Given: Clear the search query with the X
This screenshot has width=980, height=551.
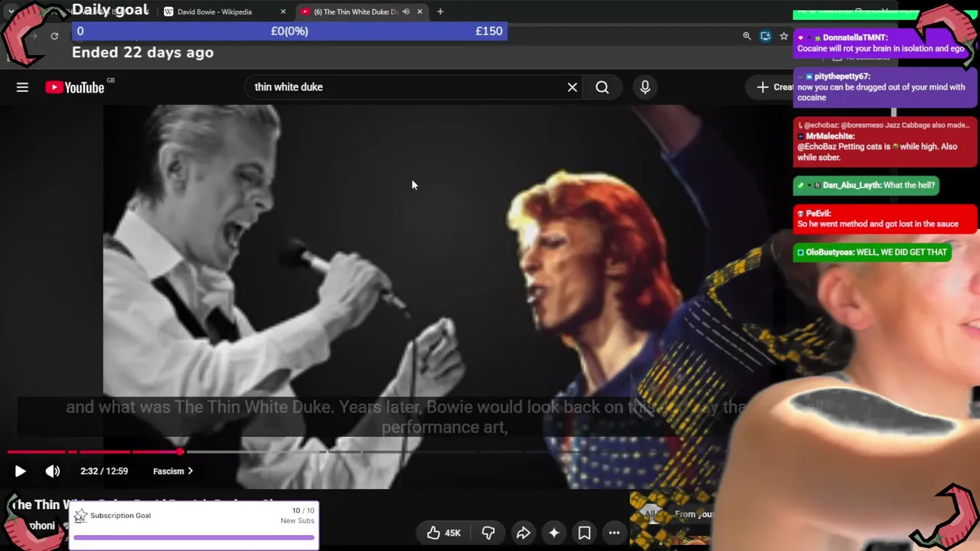Looking at the screenshot, I should click(572, 87).
